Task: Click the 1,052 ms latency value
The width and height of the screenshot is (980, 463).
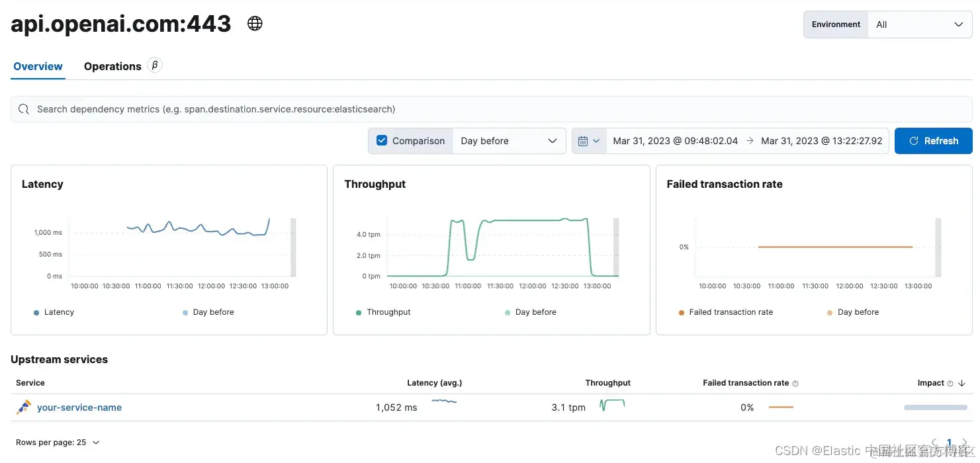Action: point(396,407)
